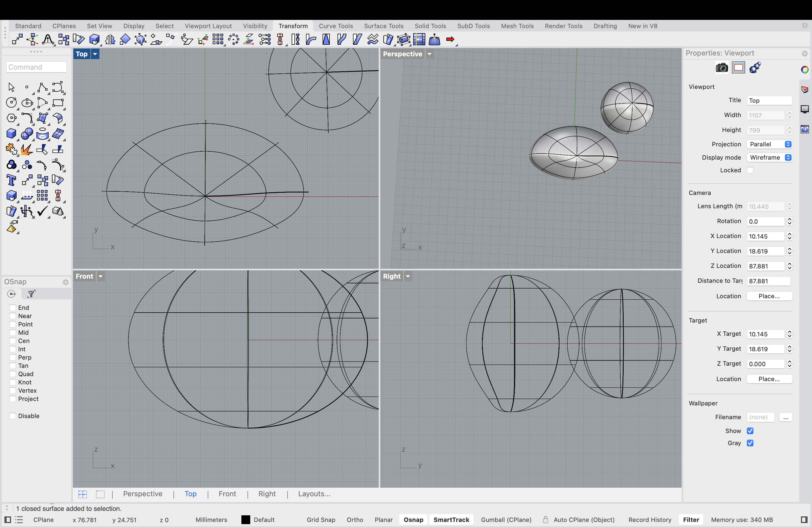Click the X Location stepper

click(789, 236)
